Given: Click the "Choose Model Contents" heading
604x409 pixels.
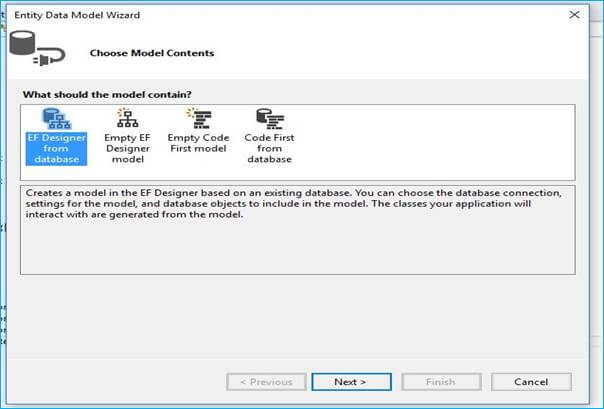Looking at the screenshot, I should click(152, 53).
